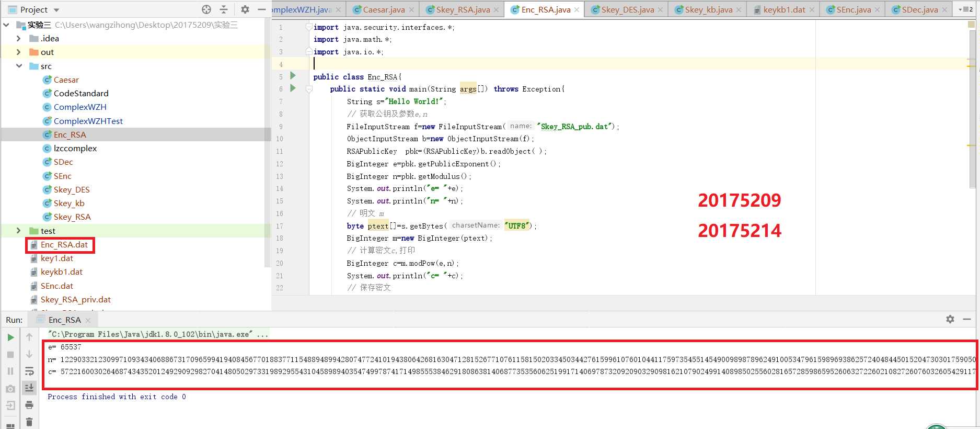Screen dimensions: 980x429
Task: Click the Up stack trace arrow
Action: tap(29, 337)
